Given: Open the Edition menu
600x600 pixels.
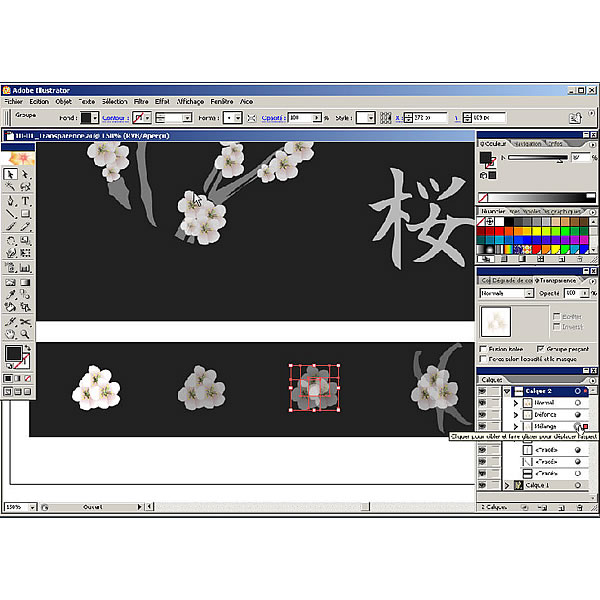Looking at the screenshot, I should 39,101.
